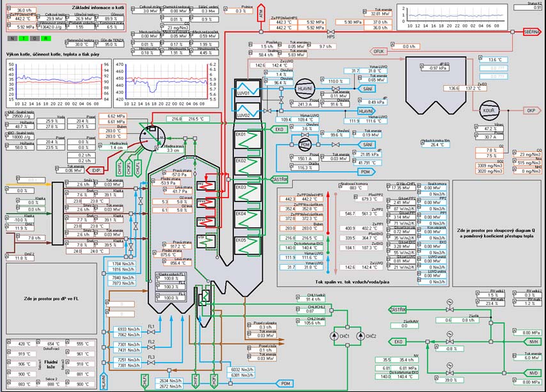Select the Účin. dle TENZA 95.0 % field

[x=111, y=45]
